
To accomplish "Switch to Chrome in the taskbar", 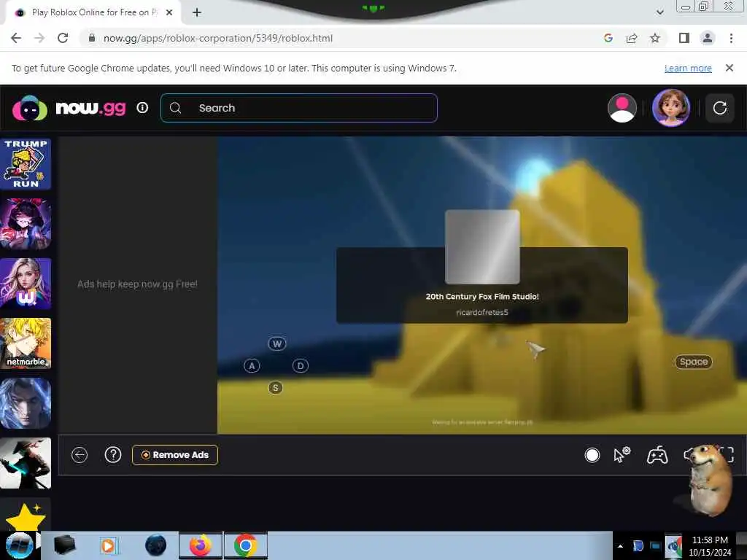I will pyautogui.click(x=245, y=545).
